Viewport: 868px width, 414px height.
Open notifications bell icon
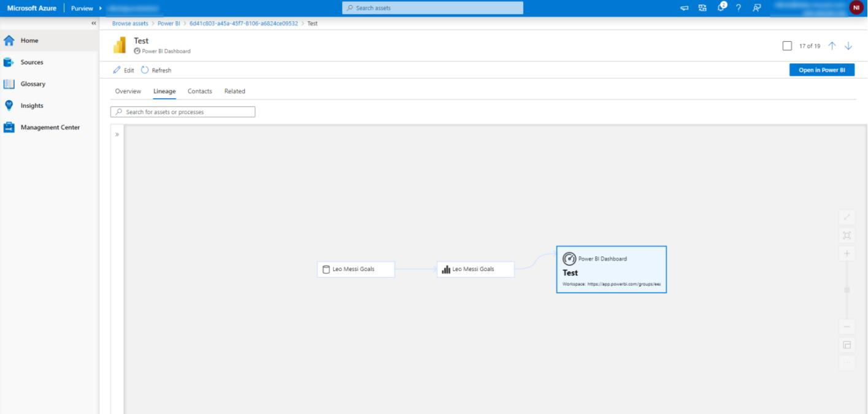(x=721, y=8)
